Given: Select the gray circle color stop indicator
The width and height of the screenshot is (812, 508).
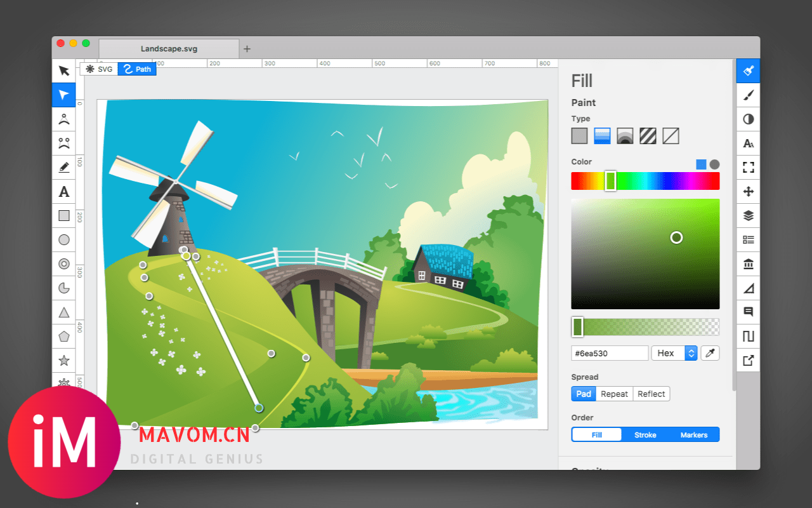Looking at the screenshot, I should (714, 164).
